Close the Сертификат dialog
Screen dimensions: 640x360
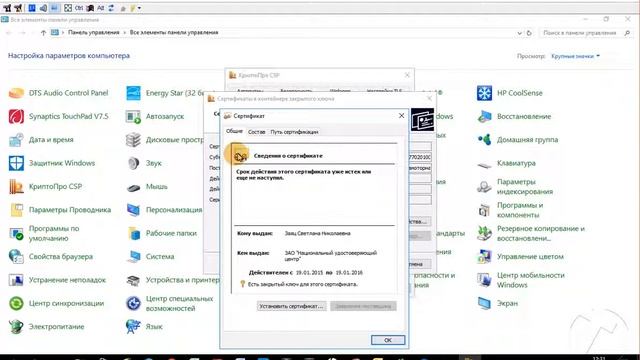click(401, 116)
